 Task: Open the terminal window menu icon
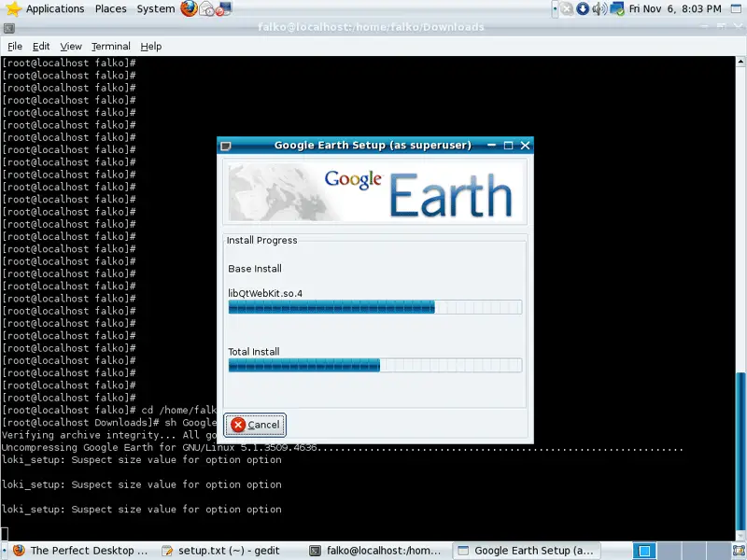point(8,28)
